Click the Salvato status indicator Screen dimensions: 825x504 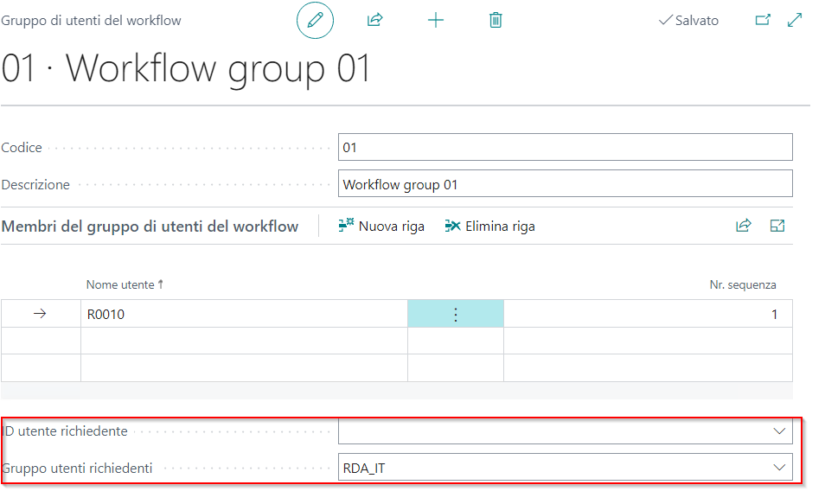(688, 21)
